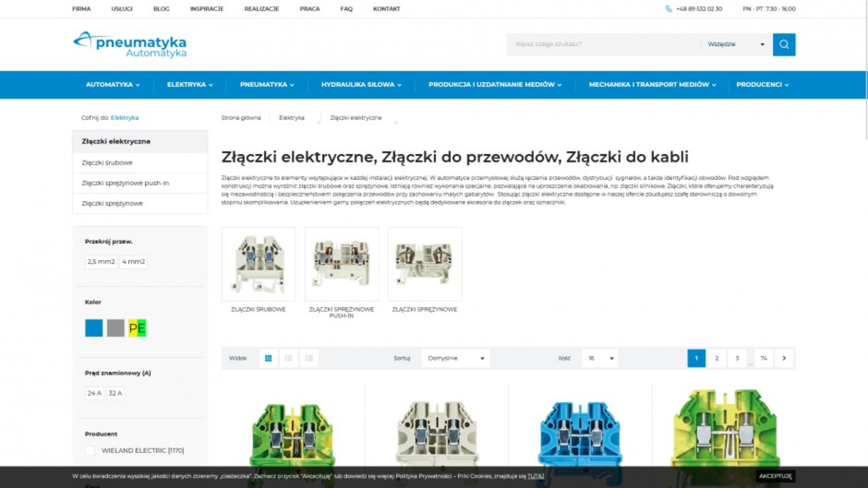The height and width of the screenshot is (488, 868).
Task: Open the Domyślnie sort dropdown
Action: (455, 359)
